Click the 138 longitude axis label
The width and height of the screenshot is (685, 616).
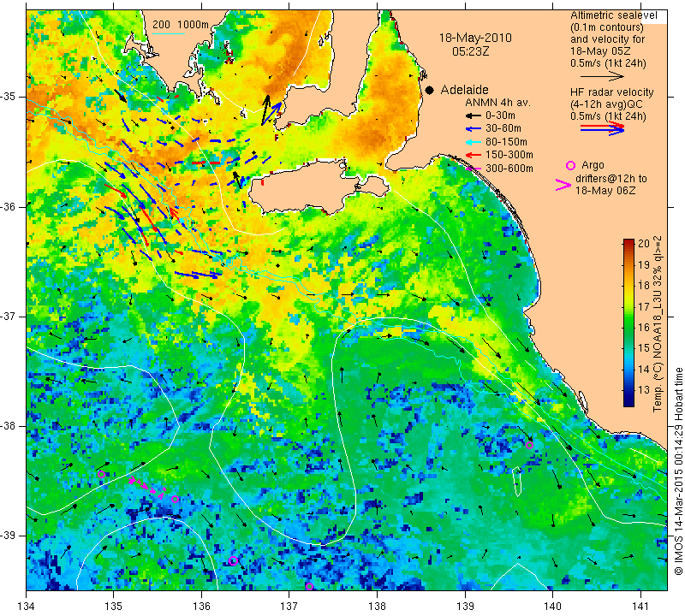pyautogui.click(x=377, y=607)
